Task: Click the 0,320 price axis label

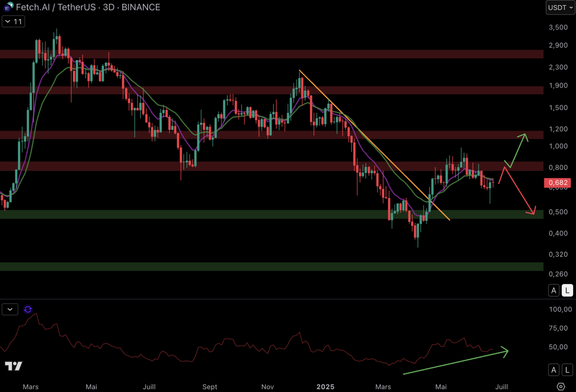Action: (558, 254)
